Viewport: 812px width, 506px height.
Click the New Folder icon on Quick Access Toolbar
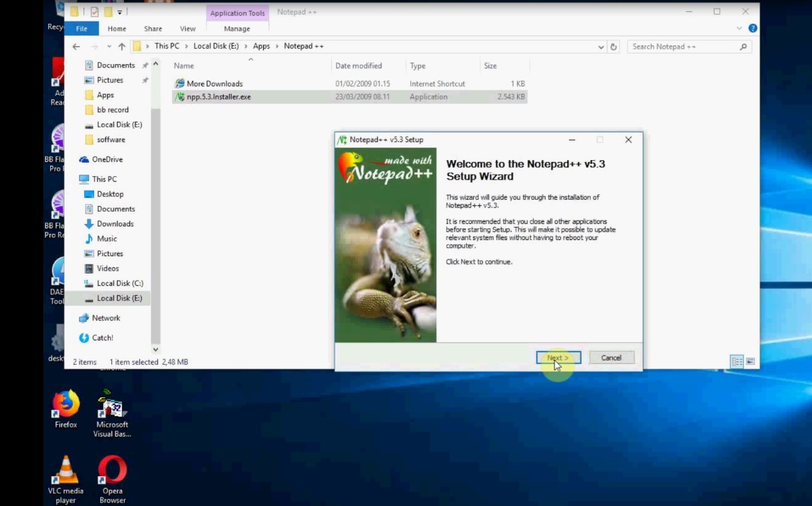[109, 12]
